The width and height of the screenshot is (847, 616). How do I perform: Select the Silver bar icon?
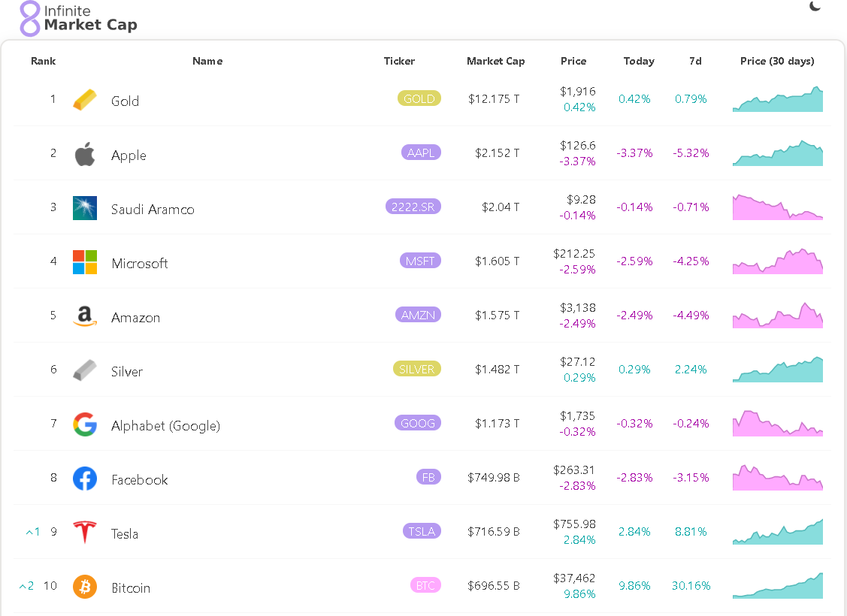coord(85,370)
